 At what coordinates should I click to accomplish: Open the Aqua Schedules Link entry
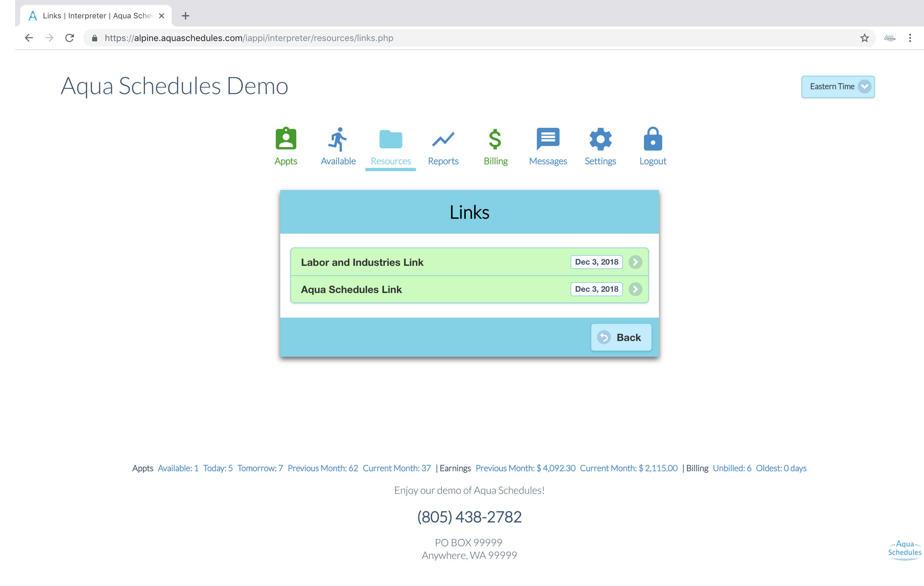[x=469, y=289]
